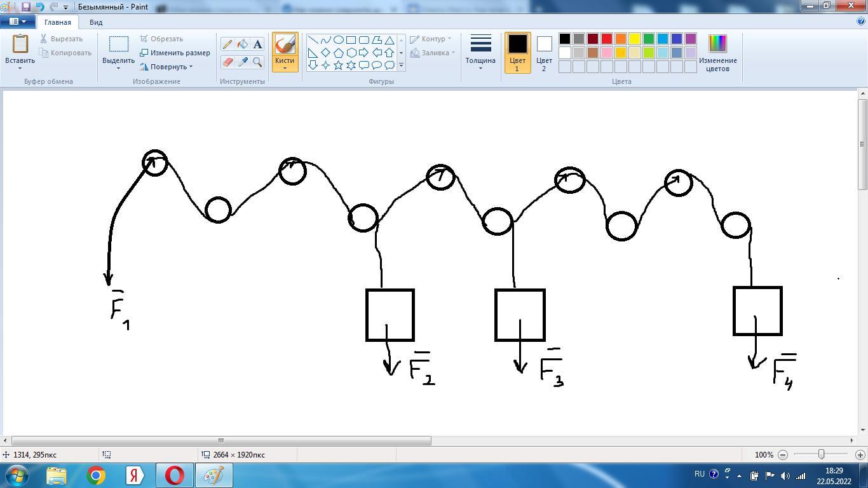Select the Pencil tool
Viewport: 868px width, 488px height.
click(x=227, y=44)
